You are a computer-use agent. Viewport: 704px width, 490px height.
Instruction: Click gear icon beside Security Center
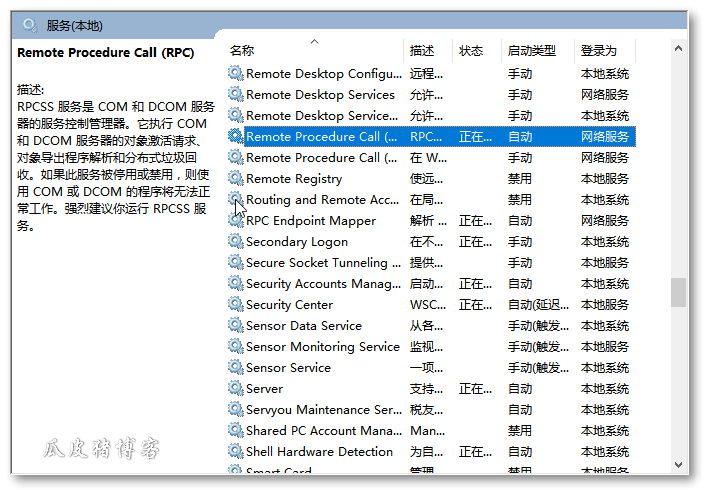pyautogui.click(x=235, y=304)
